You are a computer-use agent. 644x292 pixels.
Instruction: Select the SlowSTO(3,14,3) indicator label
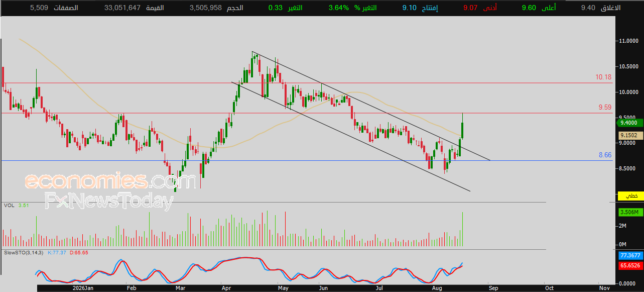pos(24,252)
